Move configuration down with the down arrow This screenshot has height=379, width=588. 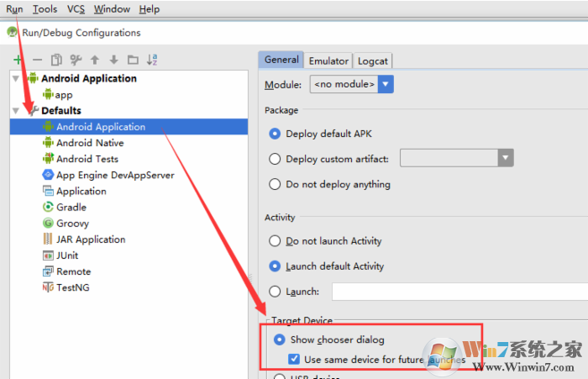pyautogui.click(x=113, y=60)
